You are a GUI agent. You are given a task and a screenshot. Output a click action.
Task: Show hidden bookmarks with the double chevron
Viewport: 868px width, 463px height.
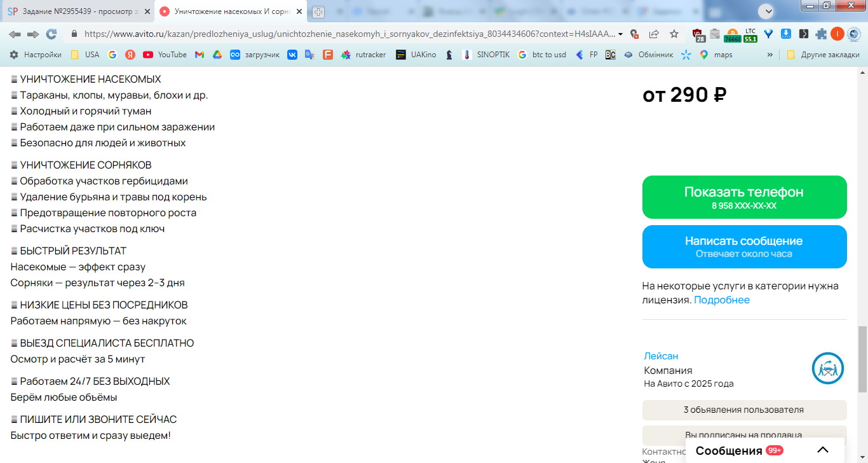coord(770,55)
